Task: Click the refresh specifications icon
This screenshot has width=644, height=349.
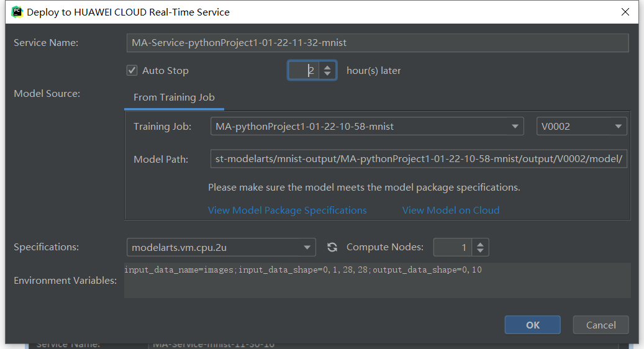Action: (x=332, y=247)
